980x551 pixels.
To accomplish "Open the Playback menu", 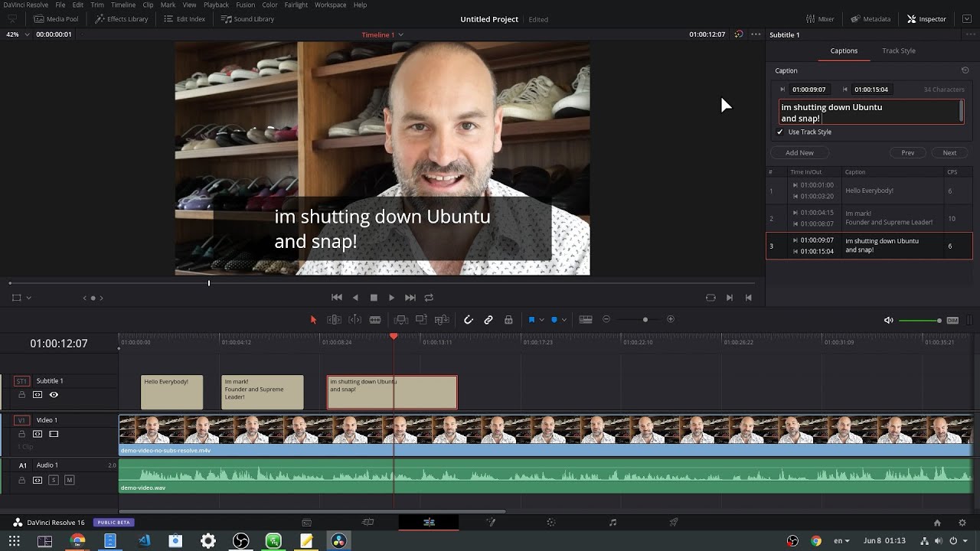I will pos(216,5).
